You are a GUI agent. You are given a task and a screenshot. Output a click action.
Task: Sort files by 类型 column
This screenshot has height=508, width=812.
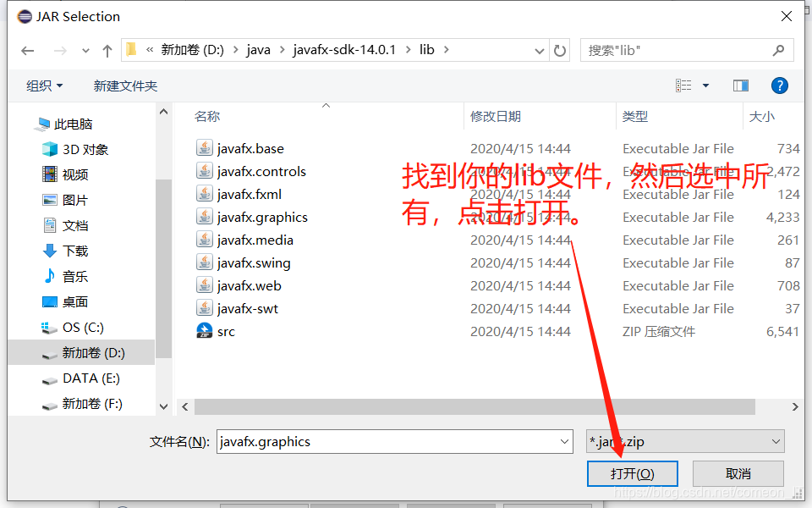pyautogui.click(x=635, y=117)
